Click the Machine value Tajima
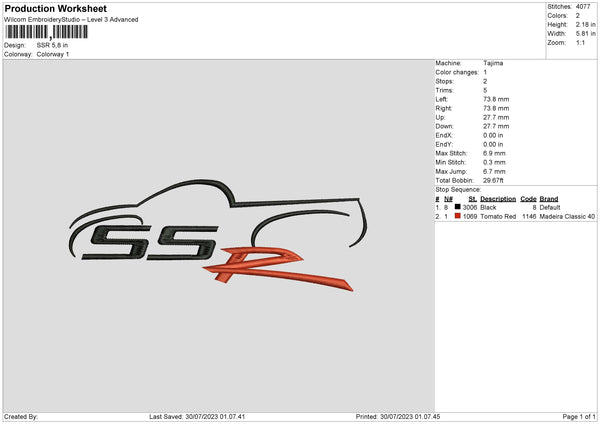600x424 pixels. pyautogui.click(x=493, y=63)
